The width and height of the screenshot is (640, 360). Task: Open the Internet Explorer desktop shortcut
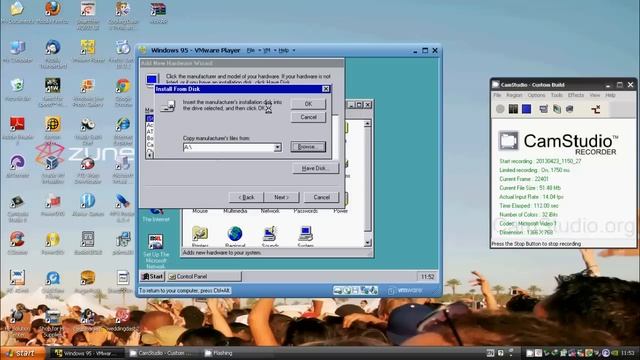pos(123,124)
